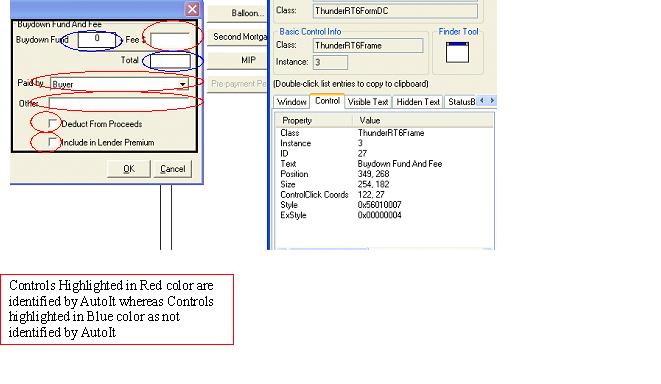The width and height of the screenshot is (661, 384).
Task: Select the Finder Tool crosshair icon
Action: click(457, 52)
